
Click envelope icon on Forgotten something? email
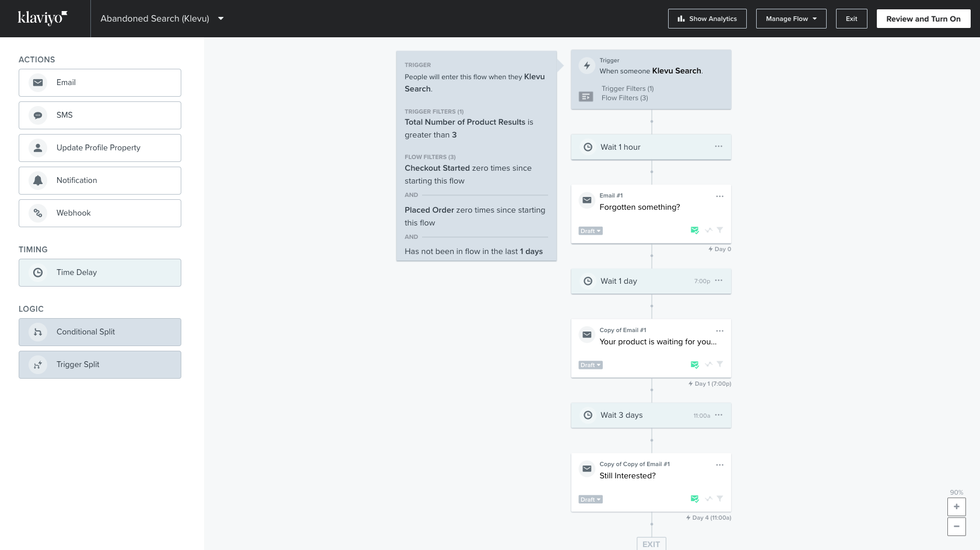tap(587, 200)
